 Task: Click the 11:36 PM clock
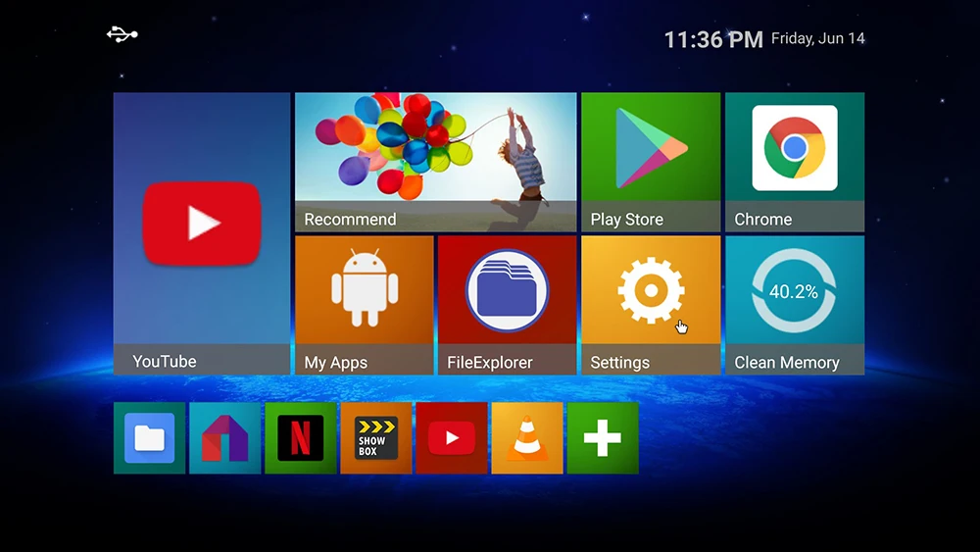point(713,39)
